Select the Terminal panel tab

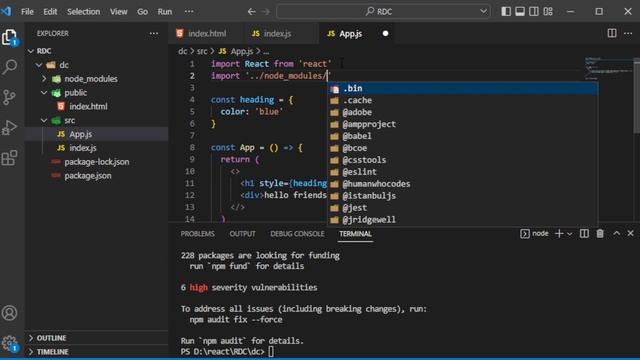pos(355,234)
